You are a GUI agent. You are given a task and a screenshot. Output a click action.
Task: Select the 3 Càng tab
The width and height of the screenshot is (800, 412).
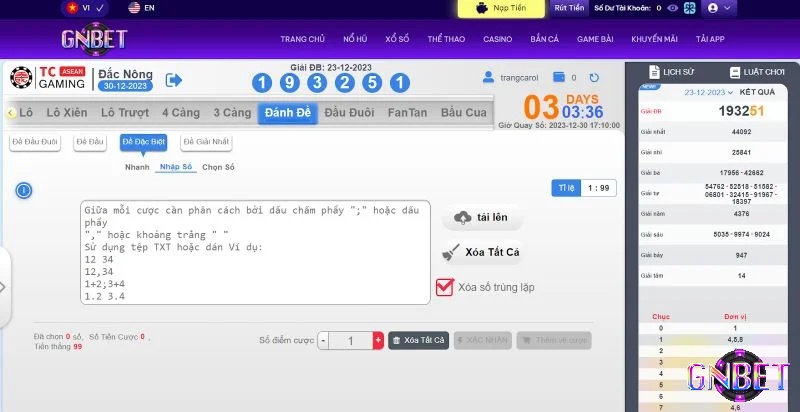pyautogui.click(x=232, y=113)
